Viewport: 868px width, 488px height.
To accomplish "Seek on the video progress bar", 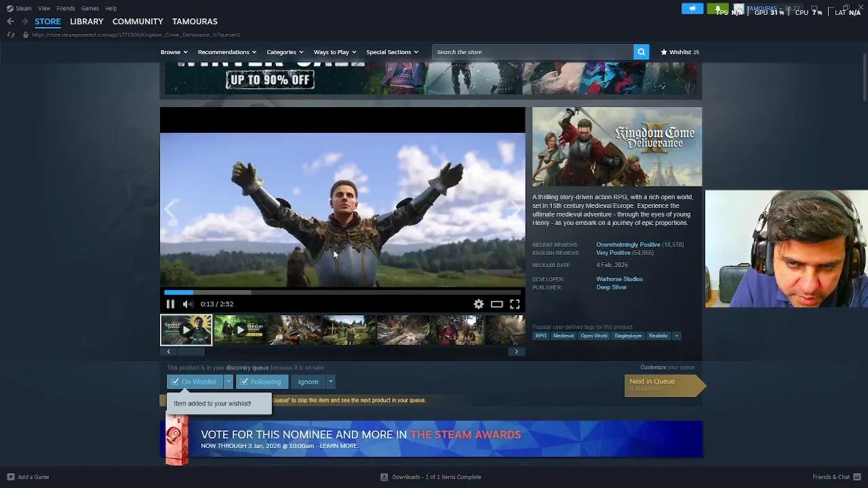I will [342, 293].
